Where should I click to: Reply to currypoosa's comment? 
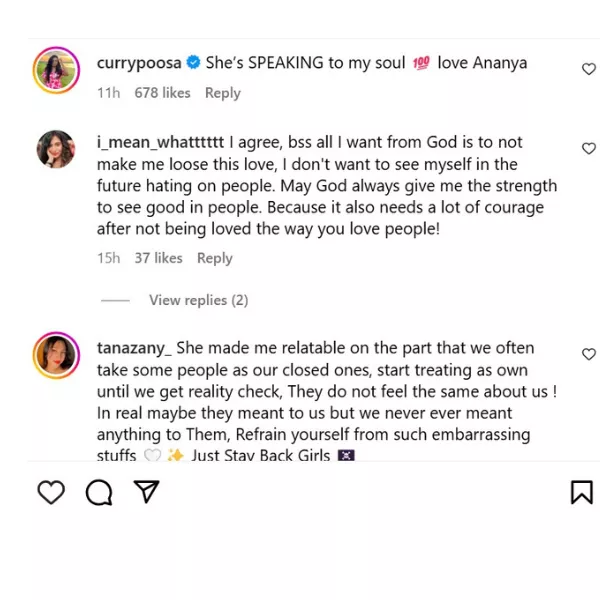point(222,93)
